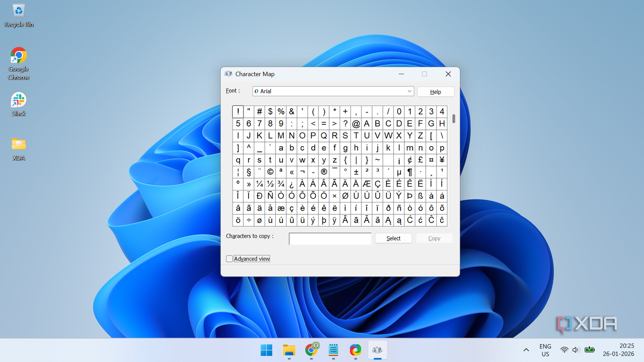The image size is (644, 362).
Task: Select the dollar $ character
Action: pos(270,112)
